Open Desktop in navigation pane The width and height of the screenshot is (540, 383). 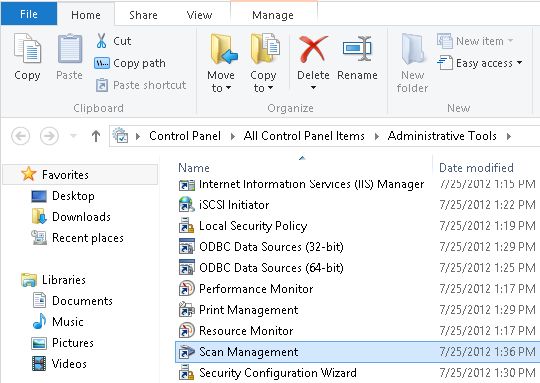(73, 196)
